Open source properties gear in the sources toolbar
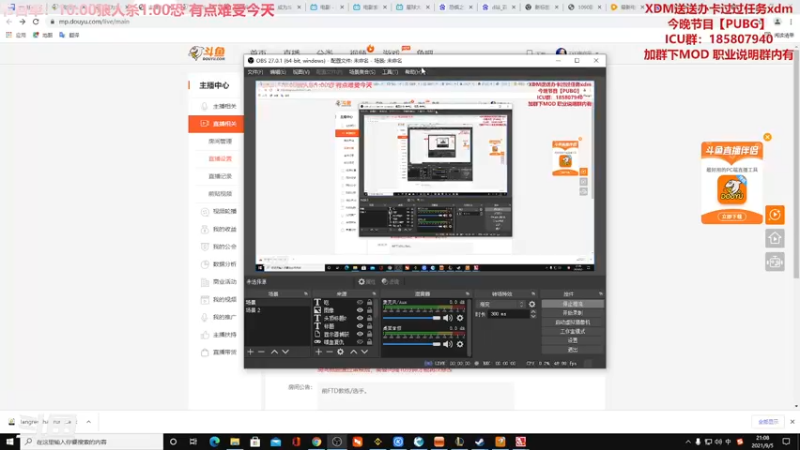 click(x=340, y=352)
